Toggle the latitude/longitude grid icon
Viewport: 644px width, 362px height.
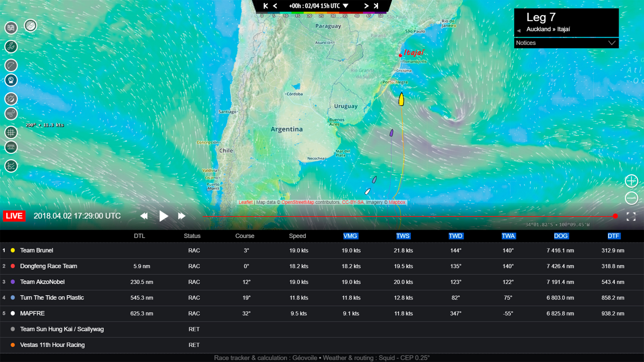point(11,132)
